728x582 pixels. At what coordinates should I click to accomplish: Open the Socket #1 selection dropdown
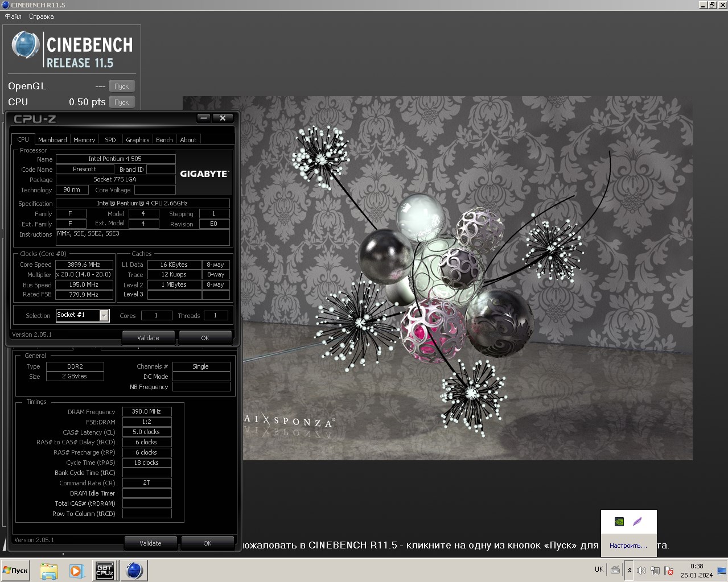[104, 315]
